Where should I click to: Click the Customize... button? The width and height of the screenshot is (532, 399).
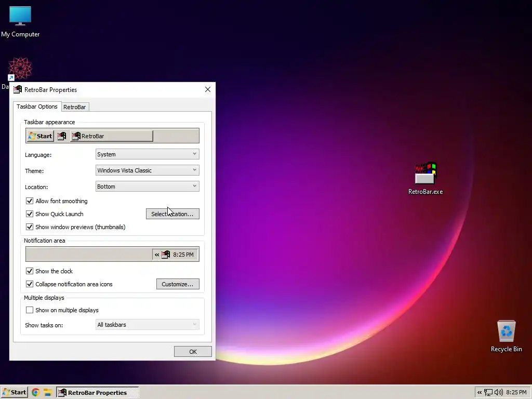point(178,284)
